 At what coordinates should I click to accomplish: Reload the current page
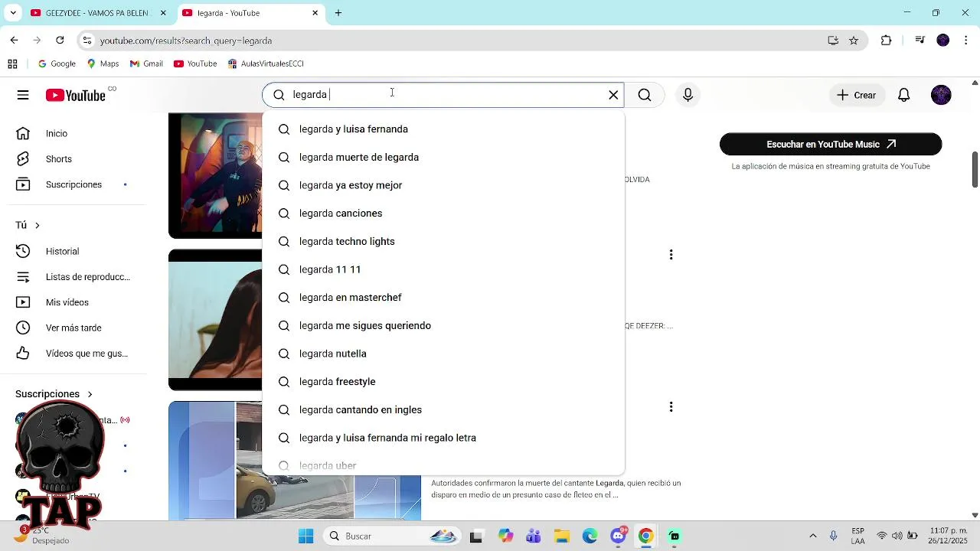click(x=60, y=41)
